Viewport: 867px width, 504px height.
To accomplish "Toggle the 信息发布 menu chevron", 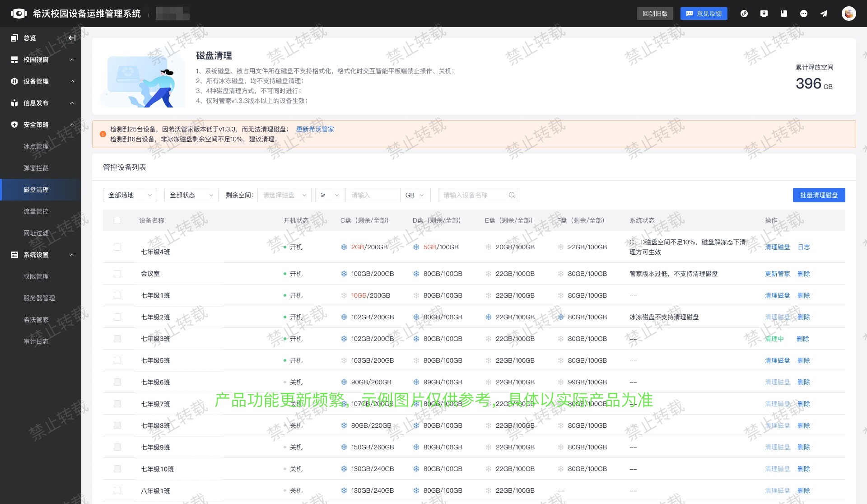I will tap(72, 103).
